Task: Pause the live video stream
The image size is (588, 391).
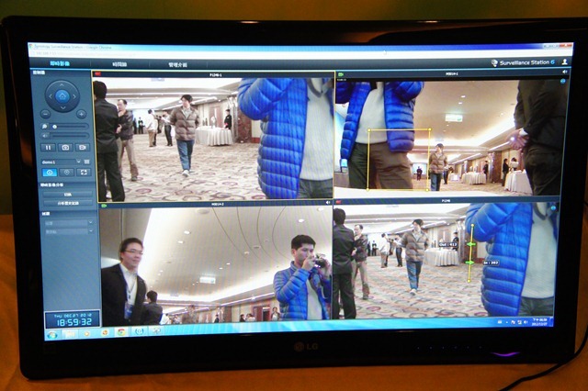Action: pos(48,148)
